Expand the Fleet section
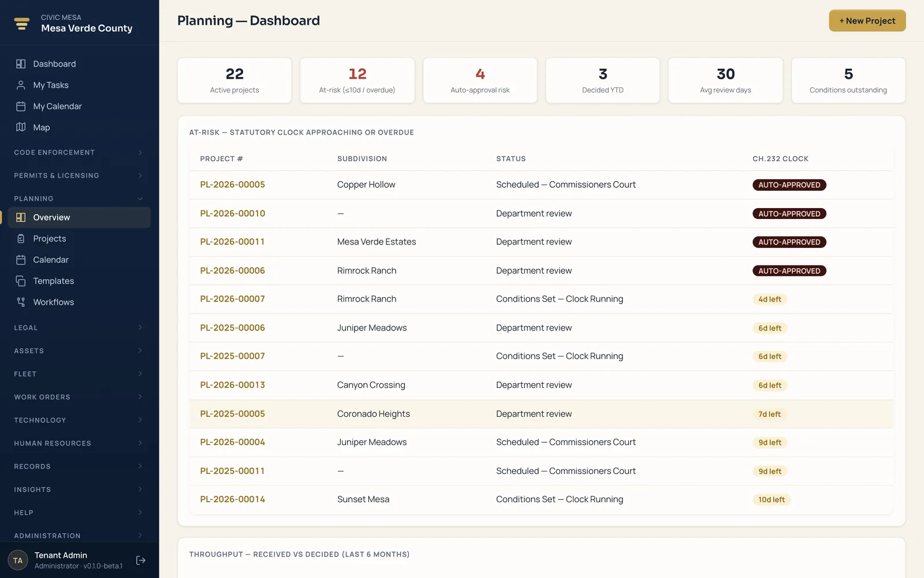The image size is (924, 578). pos(79,374)
